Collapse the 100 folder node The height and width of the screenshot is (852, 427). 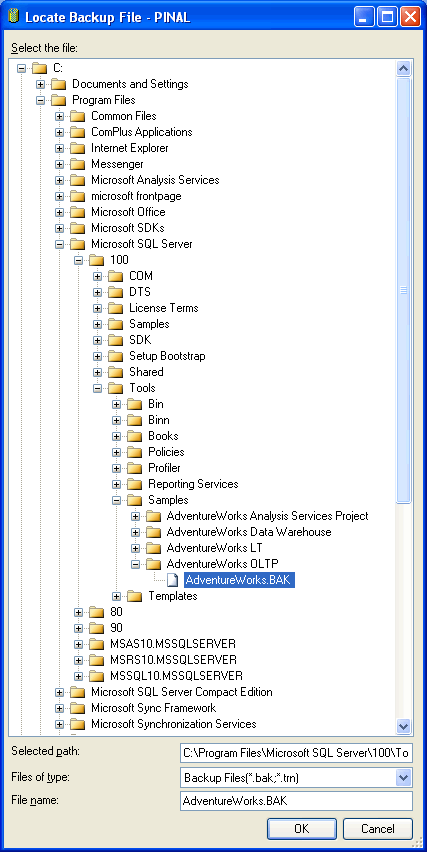click(78, 260)
